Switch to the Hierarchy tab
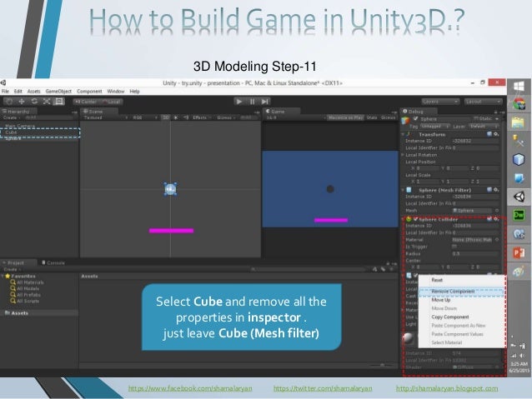The width and height of the screenshot is (532, 399). (18, 111)
